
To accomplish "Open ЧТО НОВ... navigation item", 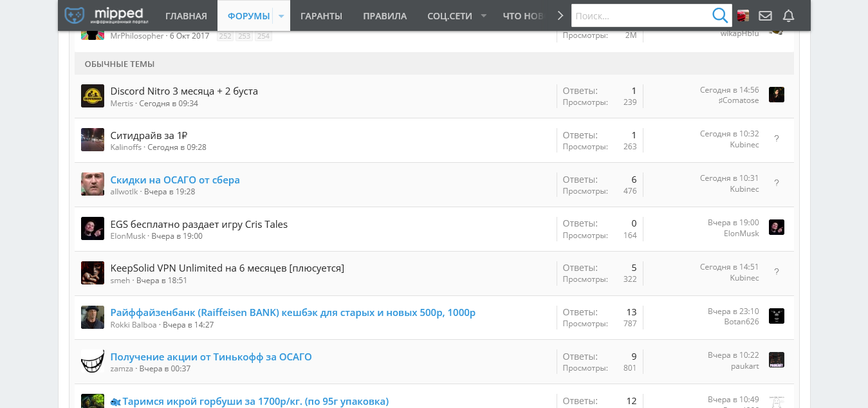I will 522,16.
